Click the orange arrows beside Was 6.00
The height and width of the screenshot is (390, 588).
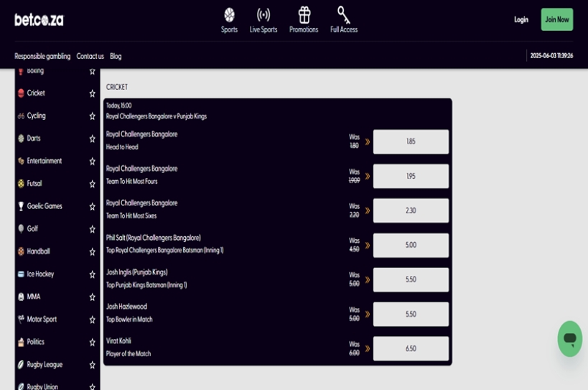tap(368, 349)
